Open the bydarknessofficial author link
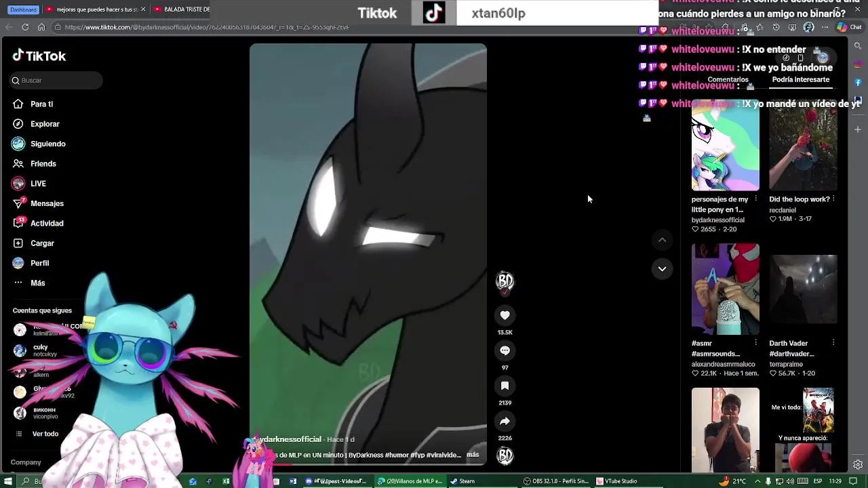The height and width of the screenshot is (488, 868). tap(717, 220)
